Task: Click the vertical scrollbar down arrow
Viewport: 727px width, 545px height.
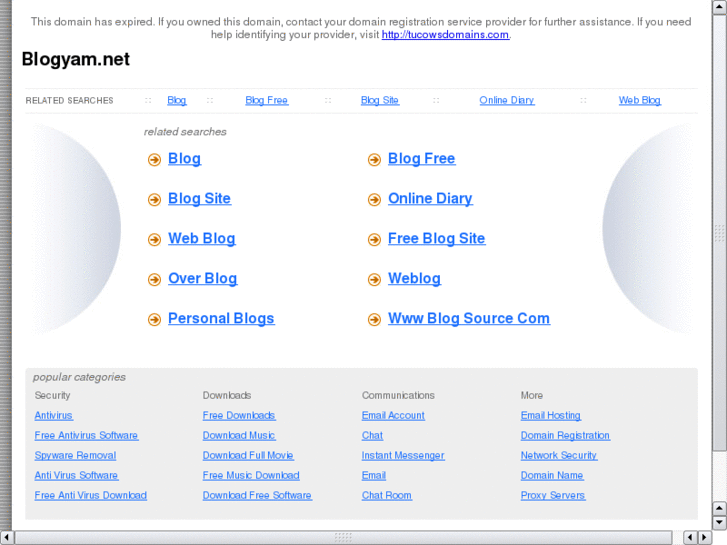Action: tap(719, 522)
